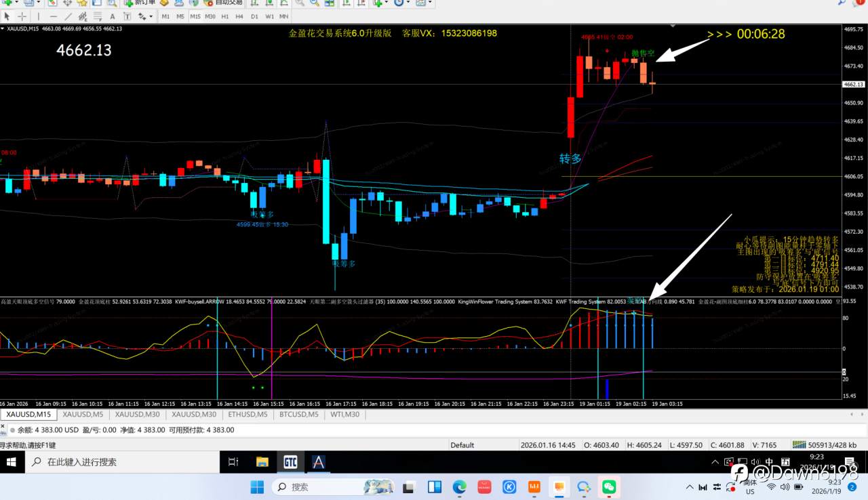Click the 2026.01.16 14:45 status bar date
The width and height of the screenshot is (868, 500).
(549, 445)
